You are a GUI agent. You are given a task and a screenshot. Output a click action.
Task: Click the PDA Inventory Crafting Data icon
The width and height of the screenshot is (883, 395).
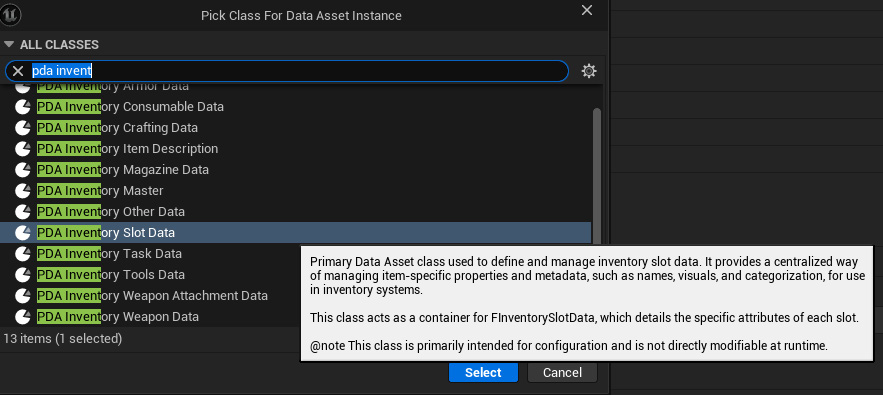[23, 128]
